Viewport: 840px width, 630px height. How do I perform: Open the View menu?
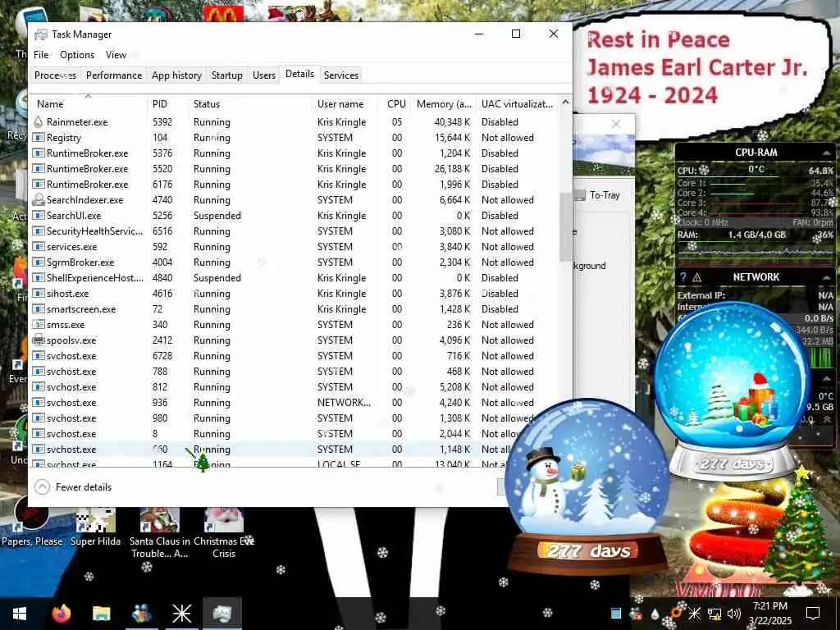pyautogui.click(x=116, y=55)
